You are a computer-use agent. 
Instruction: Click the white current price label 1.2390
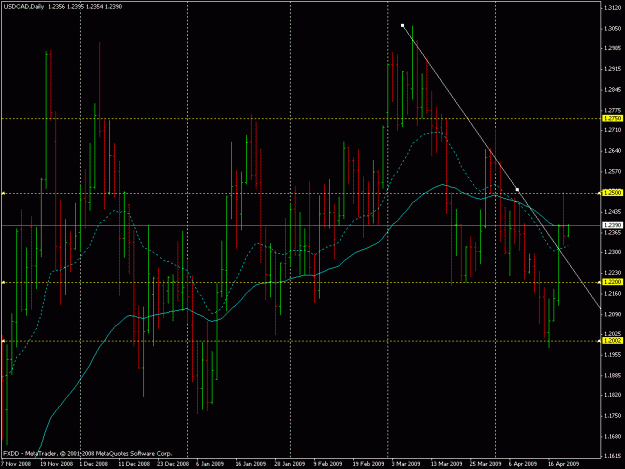pyautogui.click(x=613, y=225)
